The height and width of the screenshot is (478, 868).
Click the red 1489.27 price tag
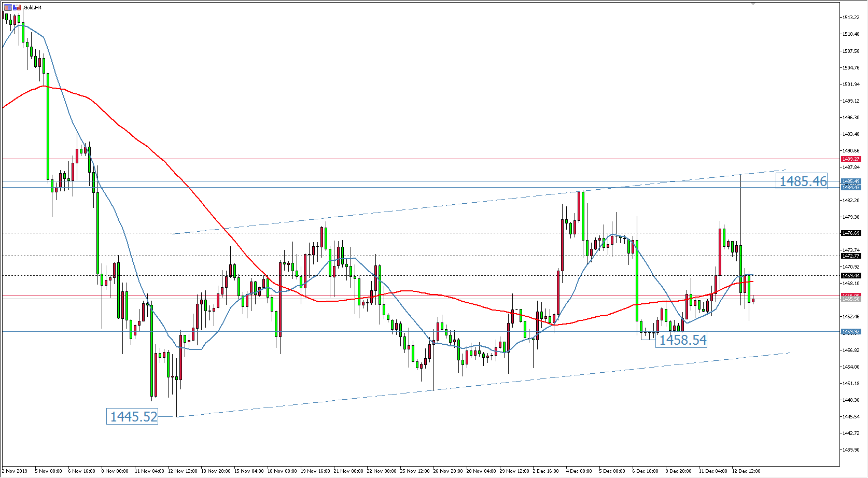[851, 159]
